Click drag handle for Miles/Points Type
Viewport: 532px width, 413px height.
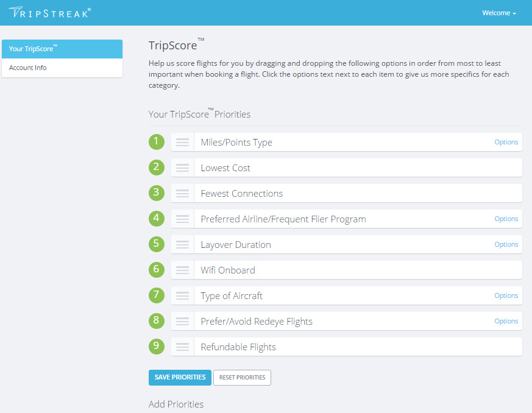[182, 143]
